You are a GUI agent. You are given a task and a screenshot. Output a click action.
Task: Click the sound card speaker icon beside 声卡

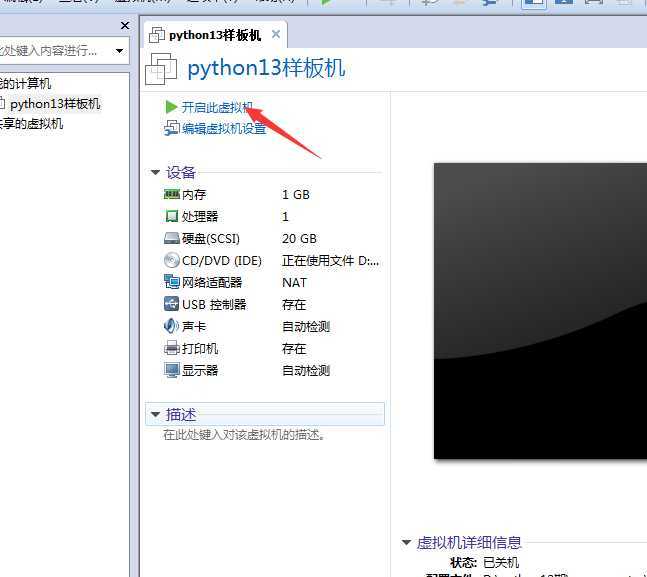pos(171,326)
